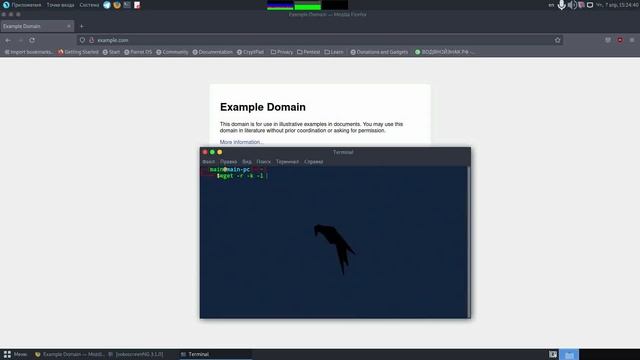Click the show desktop icon in bottom panel
This screenshot has width=640, height=360.
(553, 354)
